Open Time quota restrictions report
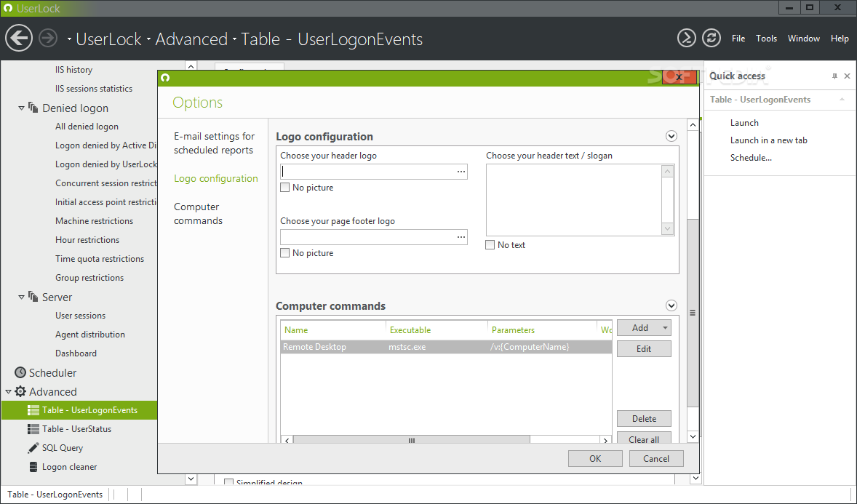Viewport: 857px width, 504px height. point(100,259)
